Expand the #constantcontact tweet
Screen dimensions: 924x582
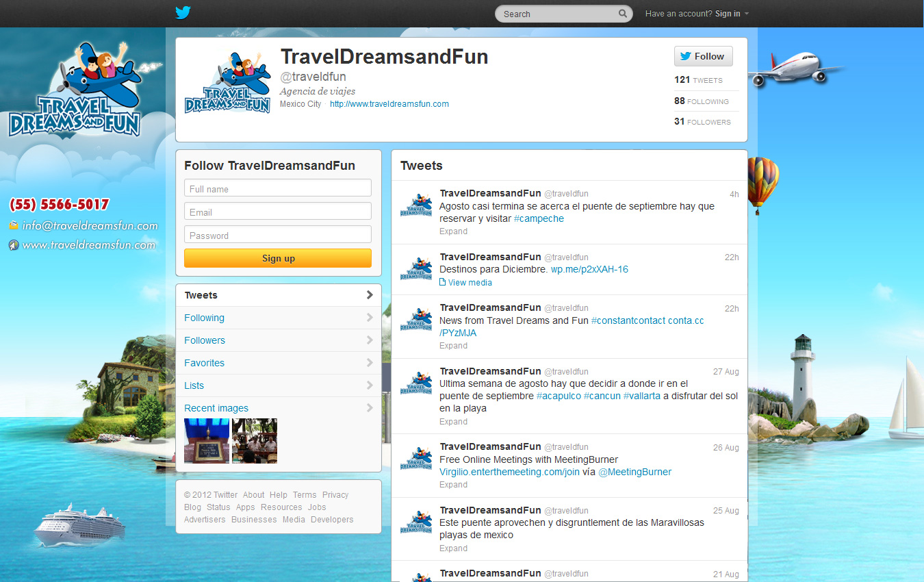point(453,346)
